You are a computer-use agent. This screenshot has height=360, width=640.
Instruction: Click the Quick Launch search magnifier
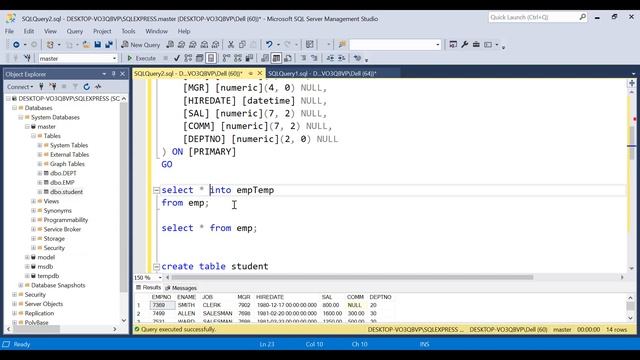tap(582, 17)
